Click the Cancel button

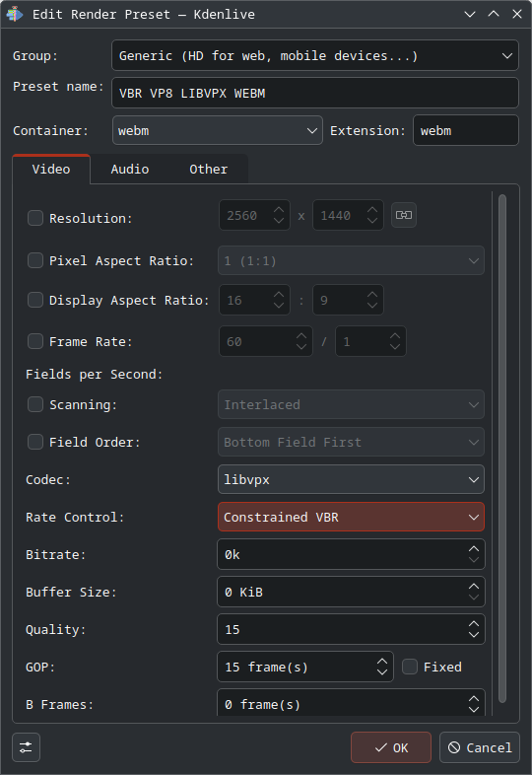pyautogui.click(x=479, y=747)
